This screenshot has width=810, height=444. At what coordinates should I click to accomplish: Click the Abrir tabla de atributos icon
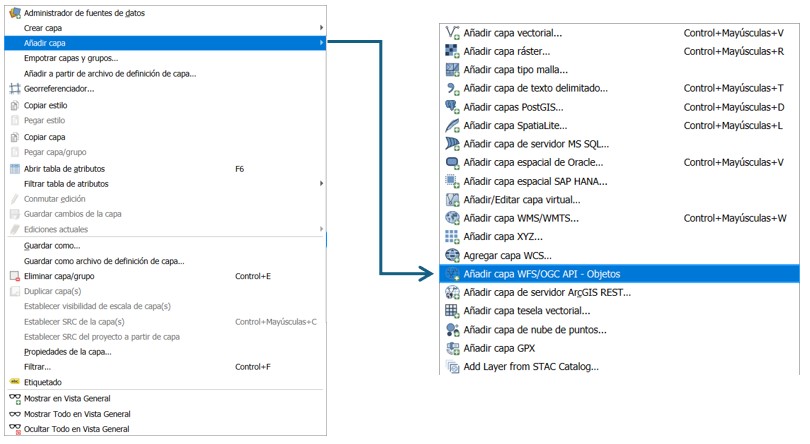coord(14,169)
